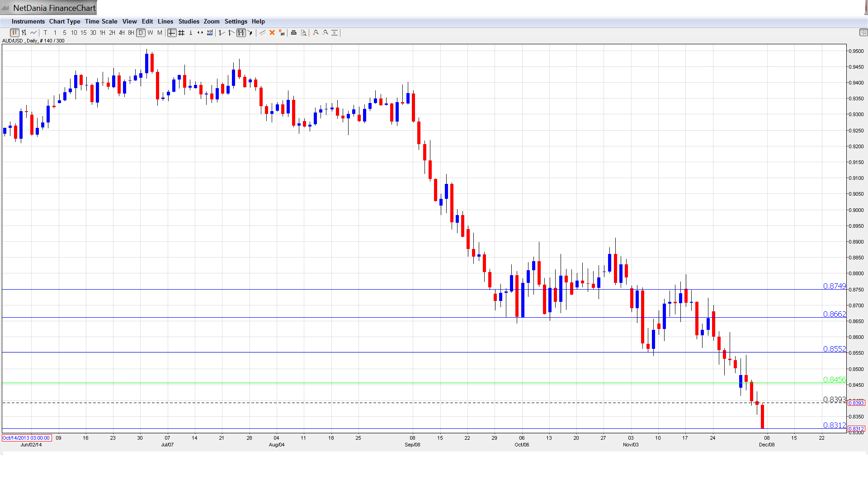Click the zoom in magnifier icon
This screenshot has height=488, width=868.
pos(316,33)
